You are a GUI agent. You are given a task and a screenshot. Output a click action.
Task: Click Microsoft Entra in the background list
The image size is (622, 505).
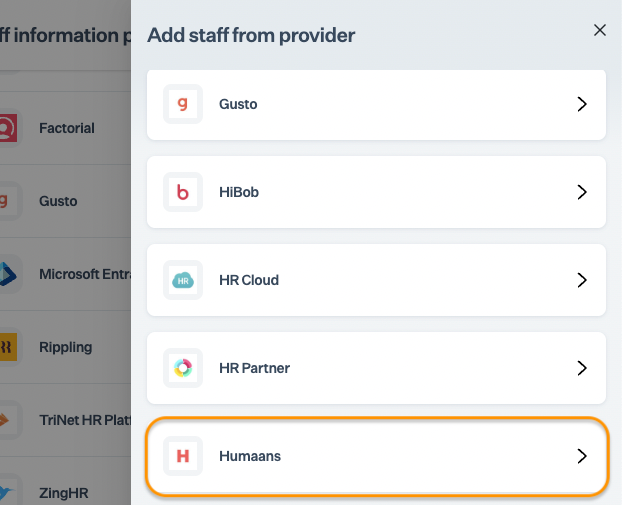click(85, 274)
